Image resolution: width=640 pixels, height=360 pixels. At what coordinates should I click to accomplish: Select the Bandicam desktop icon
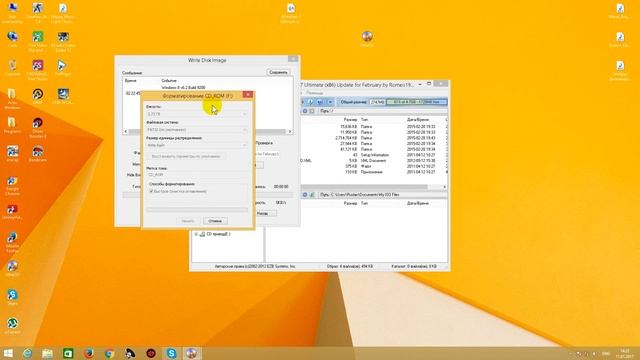click(x=38, y=153)
